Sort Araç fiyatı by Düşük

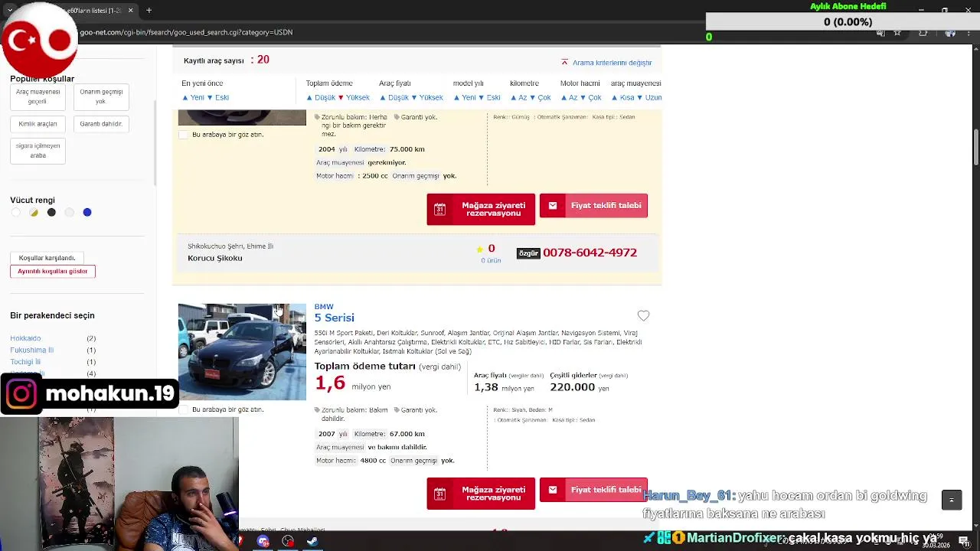tap(394, 98)
